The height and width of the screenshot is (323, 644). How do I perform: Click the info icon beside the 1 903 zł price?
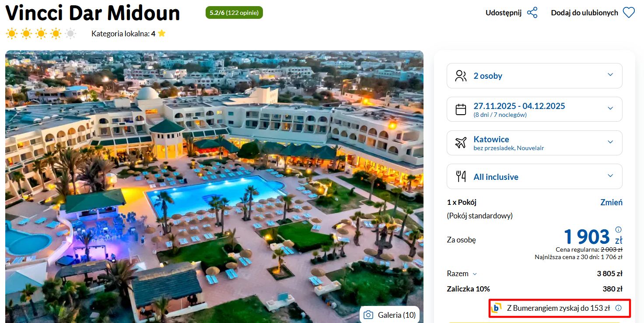(618, 229)
